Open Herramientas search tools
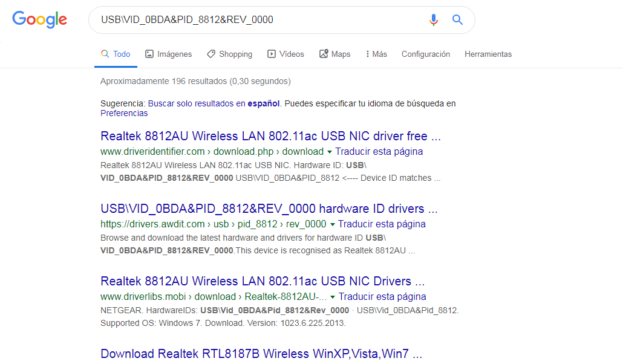 point(488,54)
